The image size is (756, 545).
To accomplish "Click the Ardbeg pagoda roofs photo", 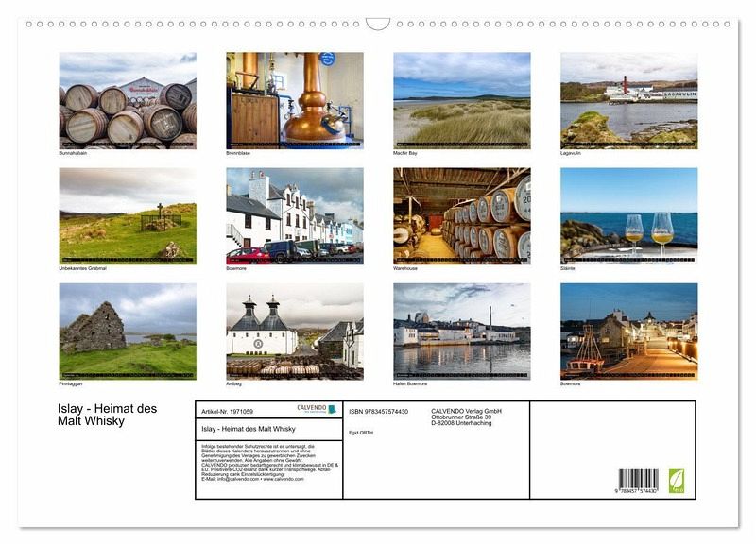I will pos(295,332).
